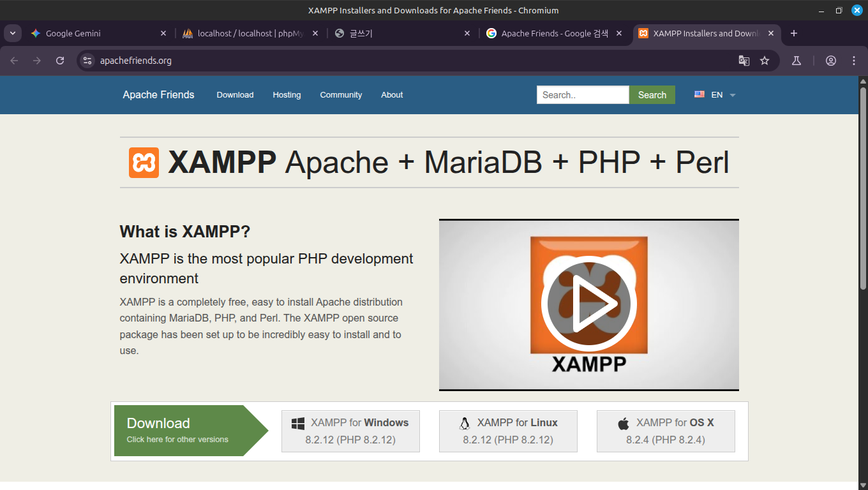This screenshot has width=868, height=490.
Task: Switch to Apache Friends Google 검색 tab
Action: click(x=555, y=33)
